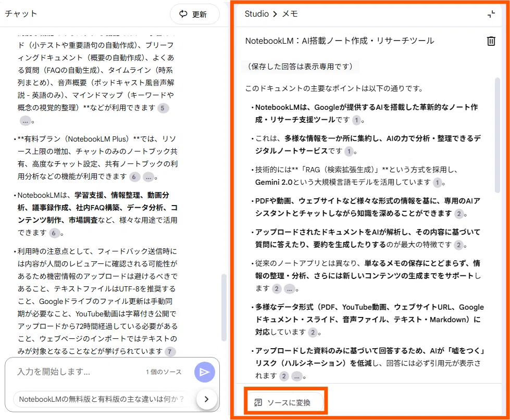Send the chat message with the arrow button
510x420 pixels.
204,372
